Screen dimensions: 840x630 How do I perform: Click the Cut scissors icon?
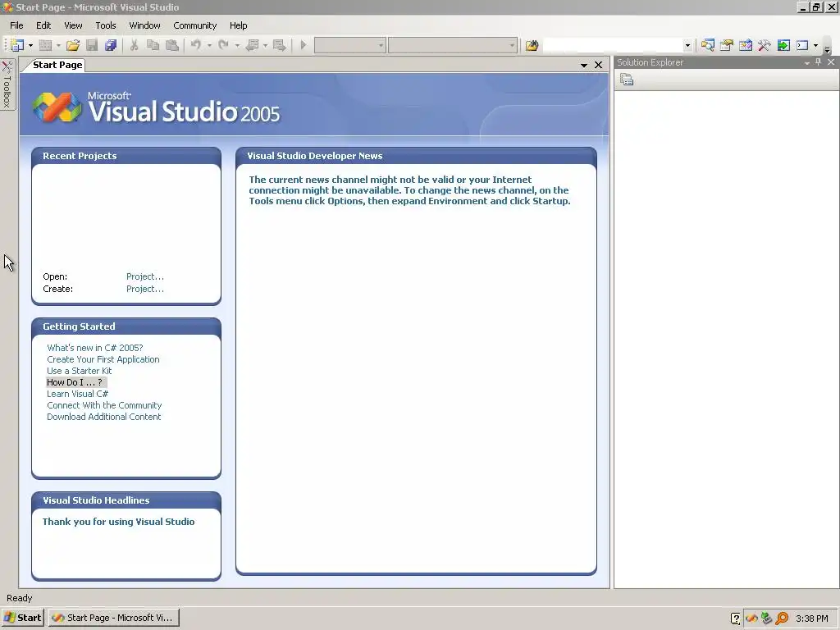(134, 46)
